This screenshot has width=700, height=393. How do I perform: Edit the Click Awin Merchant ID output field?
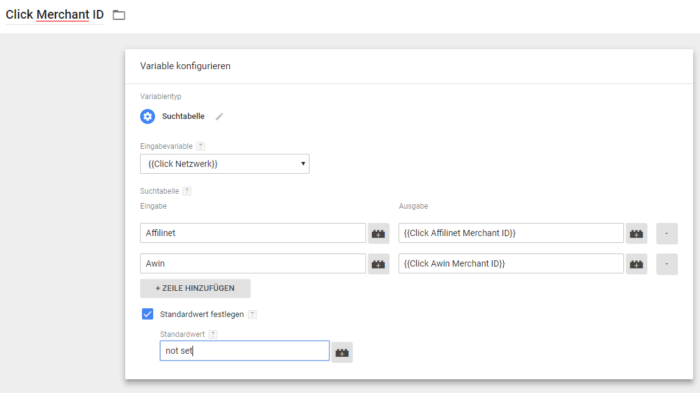point(511,263)
